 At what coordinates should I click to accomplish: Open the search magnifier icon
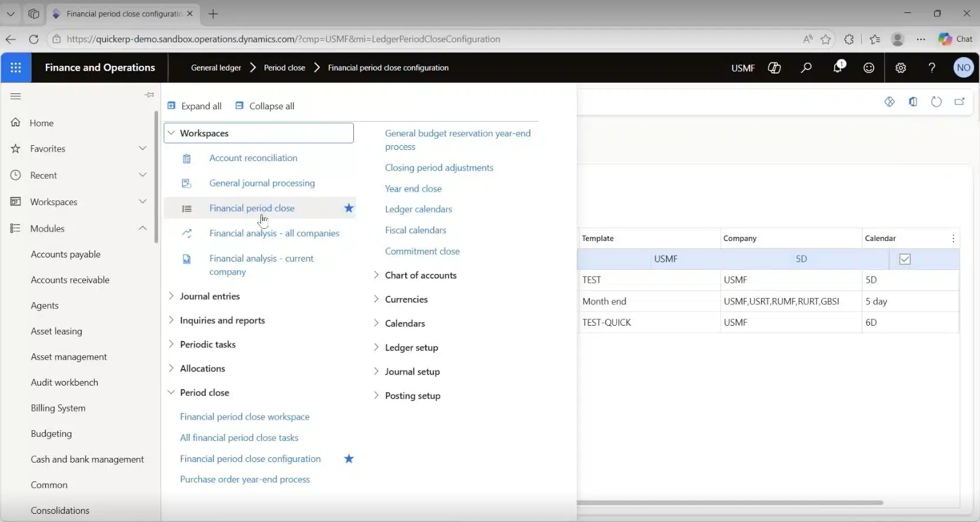pyautogui.click(x=806, y=68)
